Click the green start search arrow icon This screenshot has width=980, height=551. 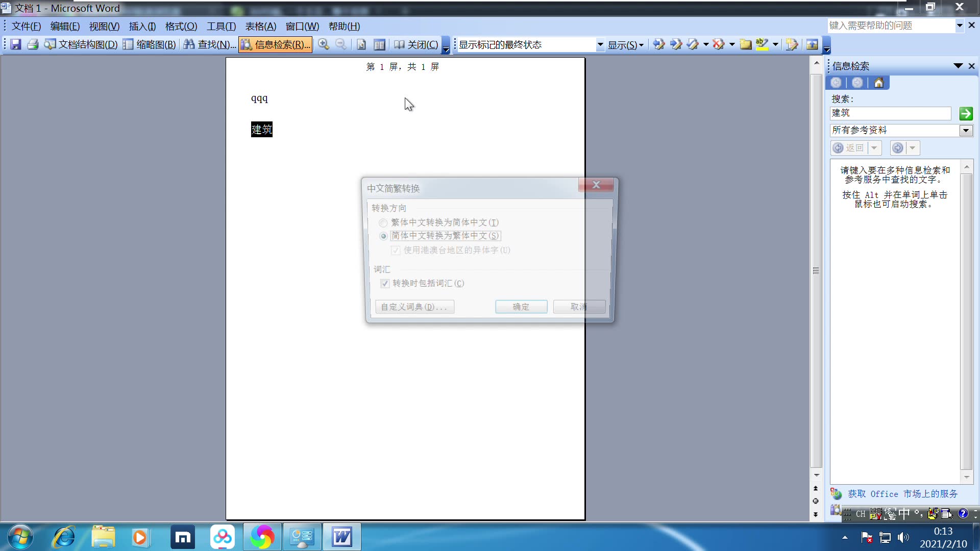[x=966, y=113]
